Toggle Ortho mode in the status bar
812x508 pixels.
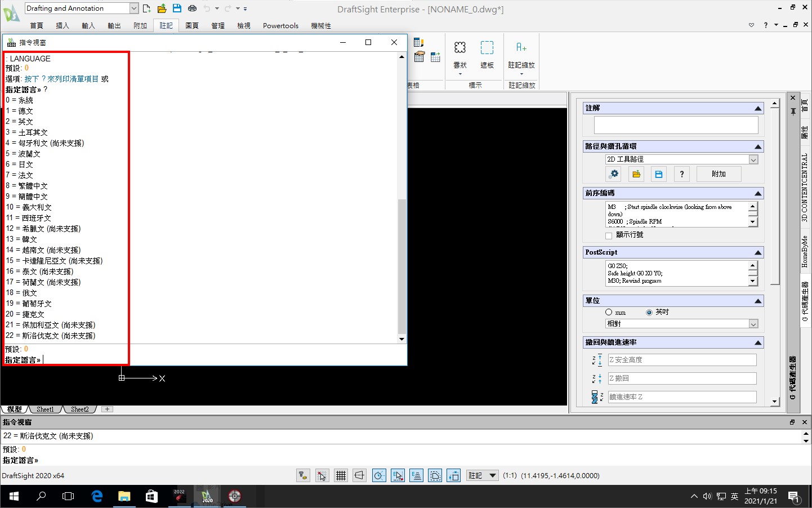pyautogui.click(x=359, y=476)
